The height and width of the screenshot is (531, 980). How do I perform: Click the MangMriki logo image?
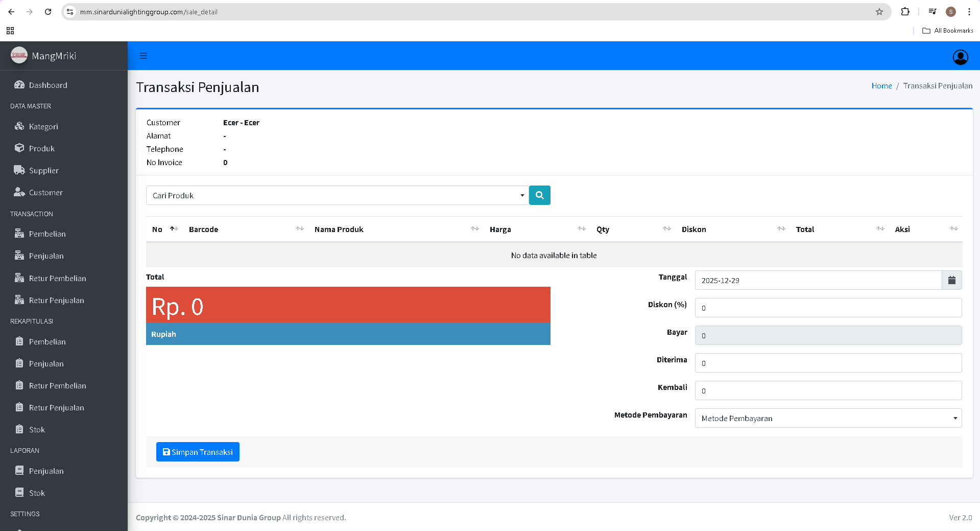pos(19,56)
